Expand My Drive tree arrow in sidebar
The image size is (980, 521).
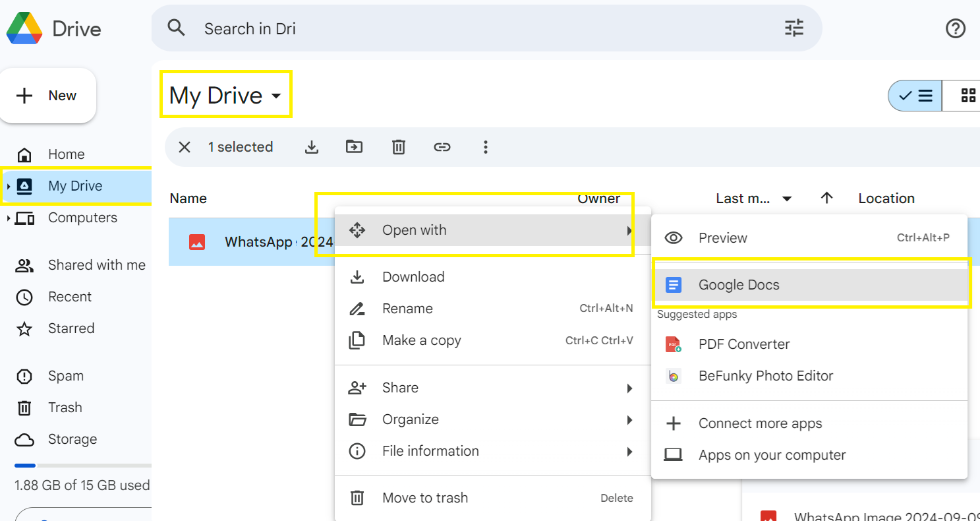pyautogui.click(x=8, y=187)
